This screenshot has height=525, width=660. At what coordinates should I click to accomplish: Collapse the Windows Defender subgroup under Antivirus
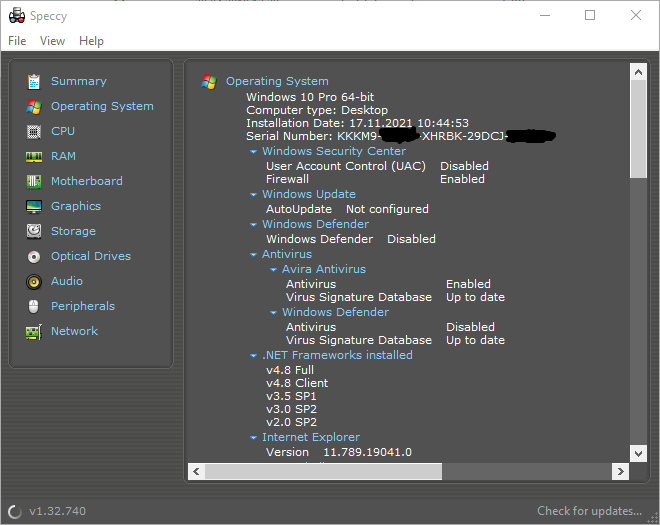point(273,312)
